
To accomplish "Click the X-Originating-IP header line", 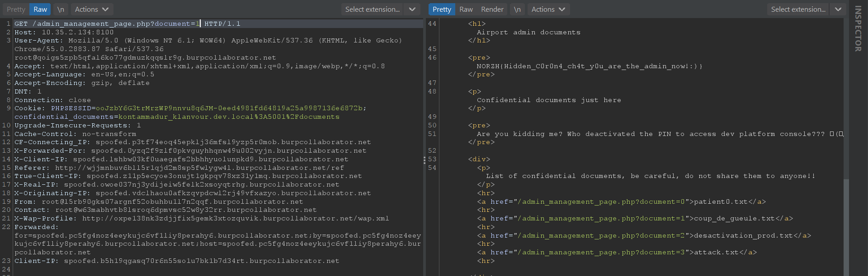I will tap(193, 193).
